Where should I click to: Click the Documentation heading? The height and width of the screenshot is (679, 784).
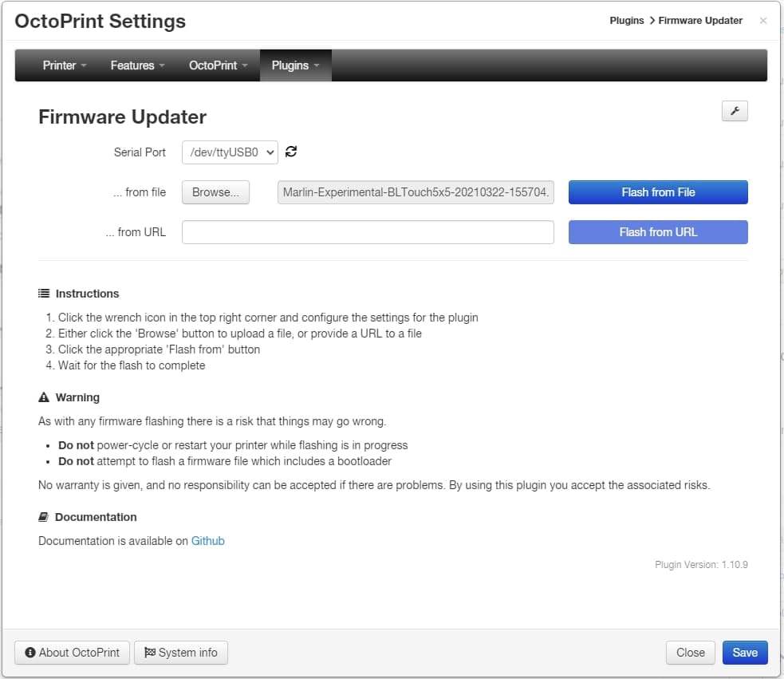[x=96, y=517]
